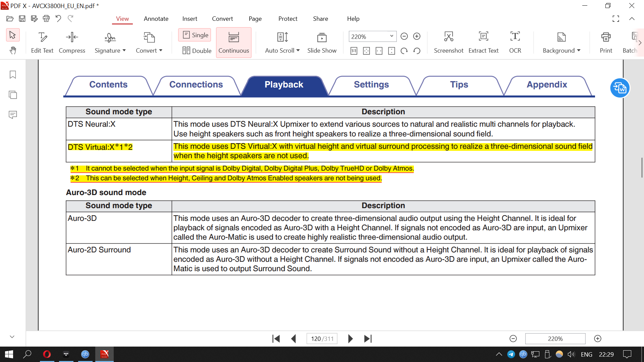Screen dimensions: 644x362
Task: Redo the last action
Action: pos(70,19)
